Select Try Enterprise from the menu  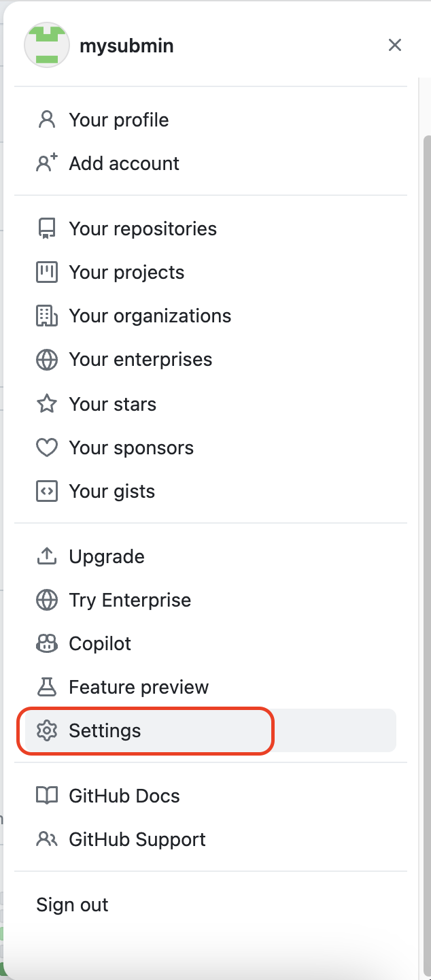pyautogui.click(x=130, y=601)
